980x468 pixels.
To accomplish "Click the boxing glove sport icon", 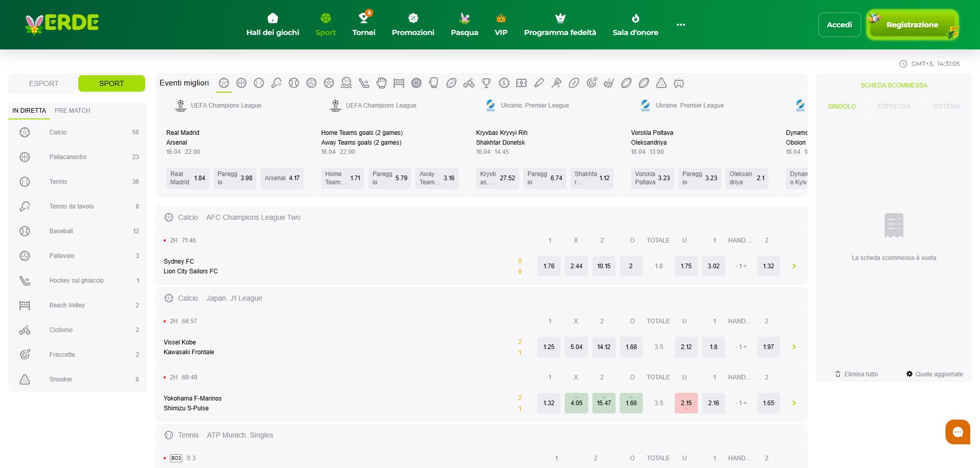I will pyautogui.click(x=381, y=83).
